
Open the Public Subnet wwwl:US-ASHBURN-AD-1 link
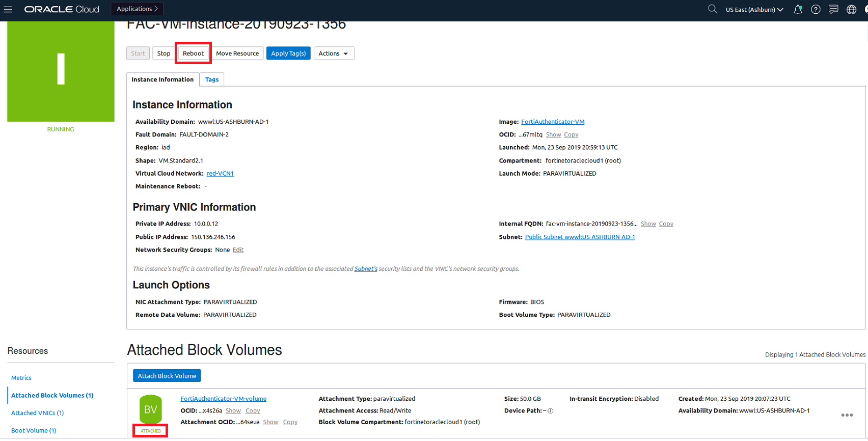coord(580,237)
